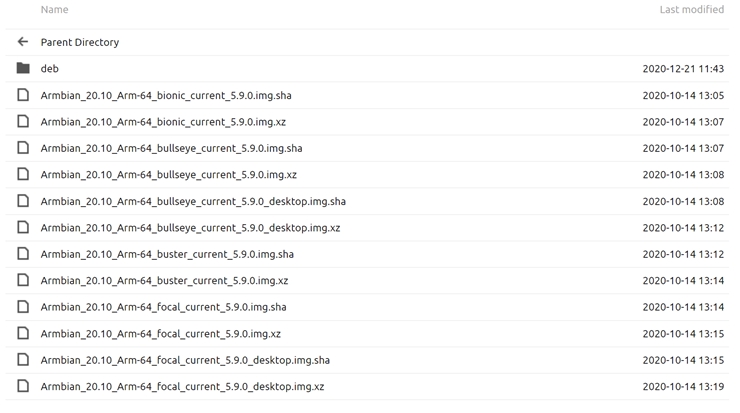Click the date 2020-10-14 13:19
The width and height of the screenshot is (740, 413).
coord(683,387)
